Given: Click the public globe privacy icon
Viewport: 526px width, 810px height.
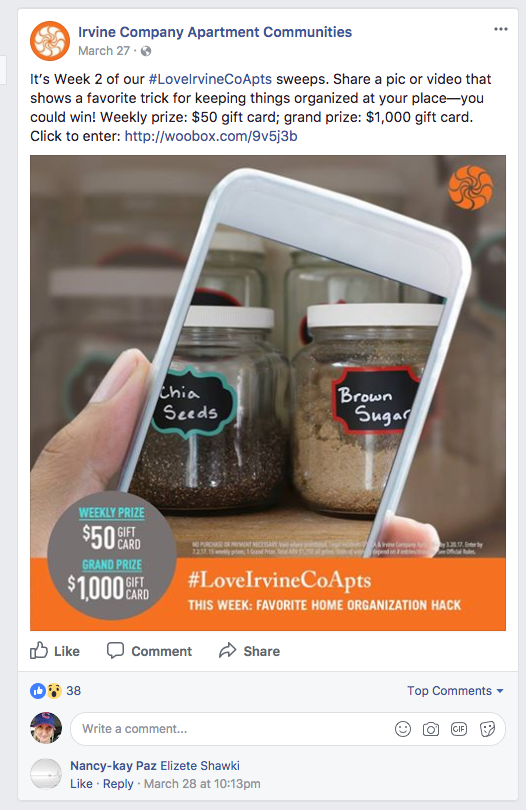Looking at the screenshot, I should tap(146, 51).
